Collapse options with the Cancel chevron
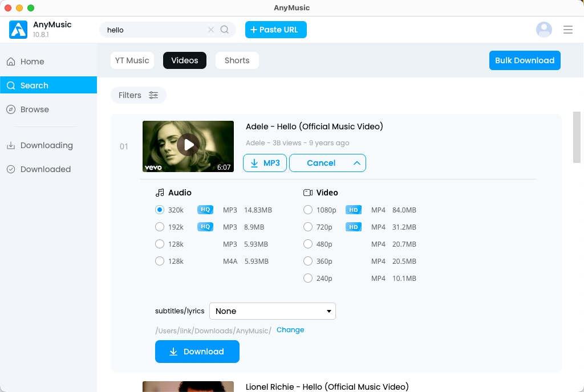This screenshot has height=392, width=584. (x=357, y=163)
